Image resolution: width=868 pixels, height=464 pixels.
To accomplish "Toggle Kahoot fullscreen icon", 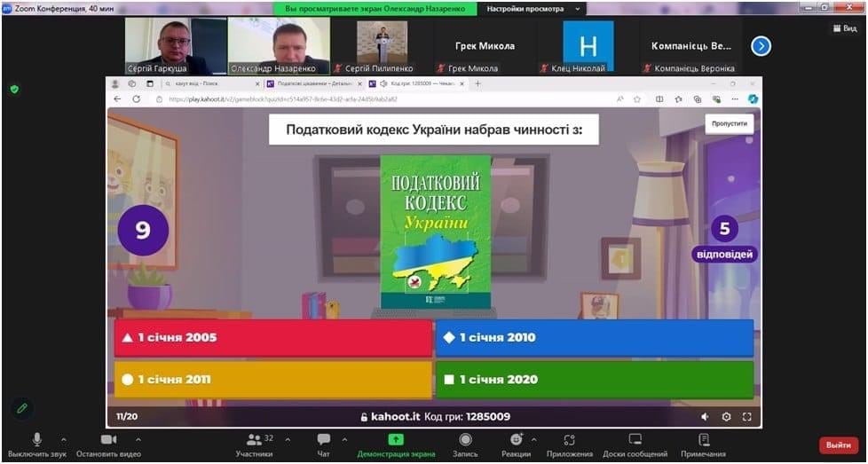I will 747,417.
